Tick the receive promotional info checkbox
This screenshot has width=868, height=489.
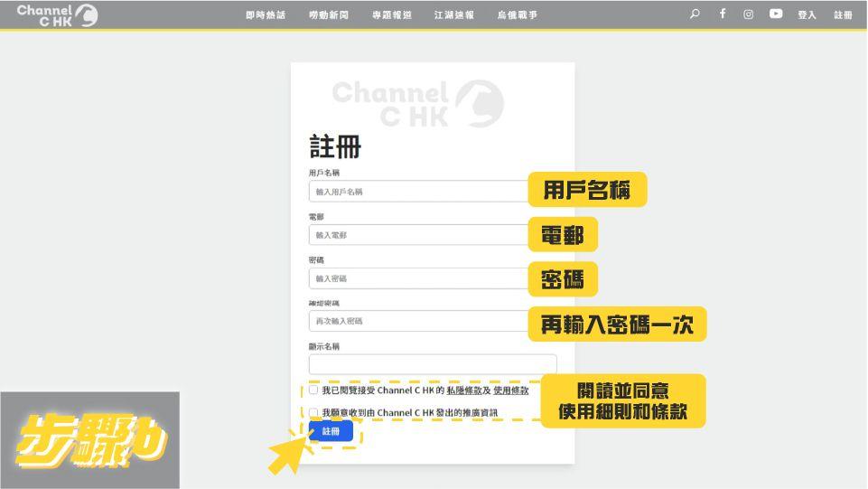pyautogui.click(x=313, y=412)
